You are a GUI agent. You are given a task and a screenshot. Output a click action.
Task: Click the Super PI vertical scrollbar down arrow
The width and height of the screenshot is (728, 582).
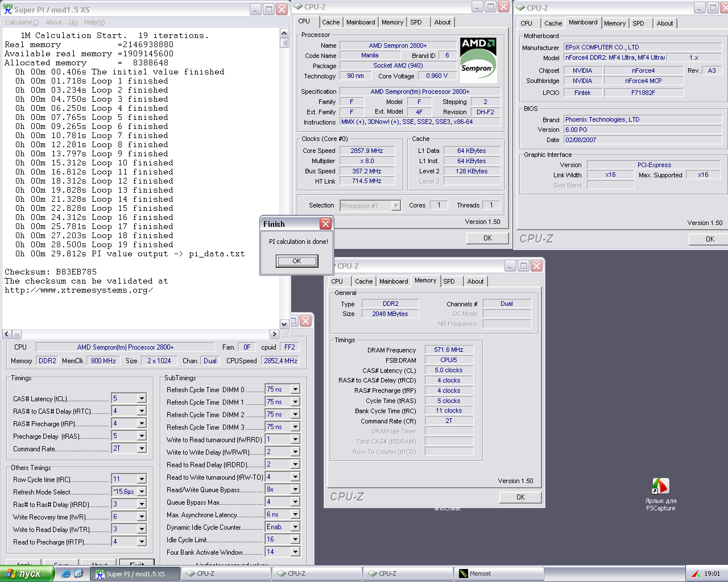(284, 325)
